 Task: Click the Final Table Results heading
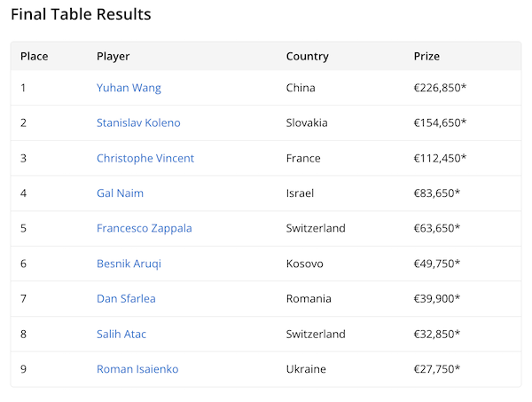tap(81, 15)
